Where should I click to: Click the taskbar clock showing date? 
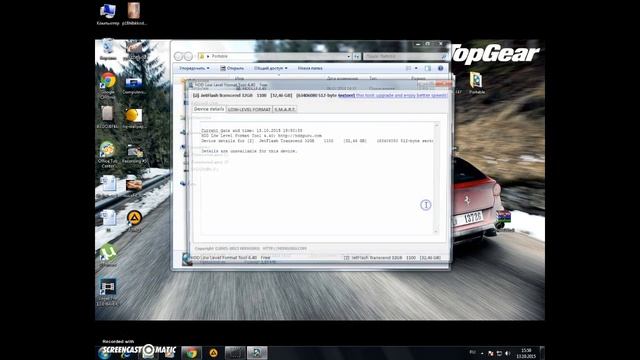pos(527,353)
